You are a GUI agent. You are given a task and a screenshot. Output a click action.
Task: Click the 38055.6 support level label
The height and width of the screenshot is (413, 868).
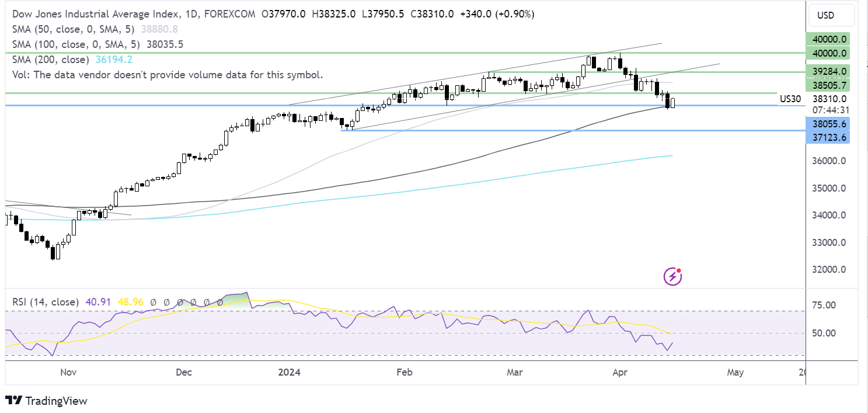[x=828, y=124]
